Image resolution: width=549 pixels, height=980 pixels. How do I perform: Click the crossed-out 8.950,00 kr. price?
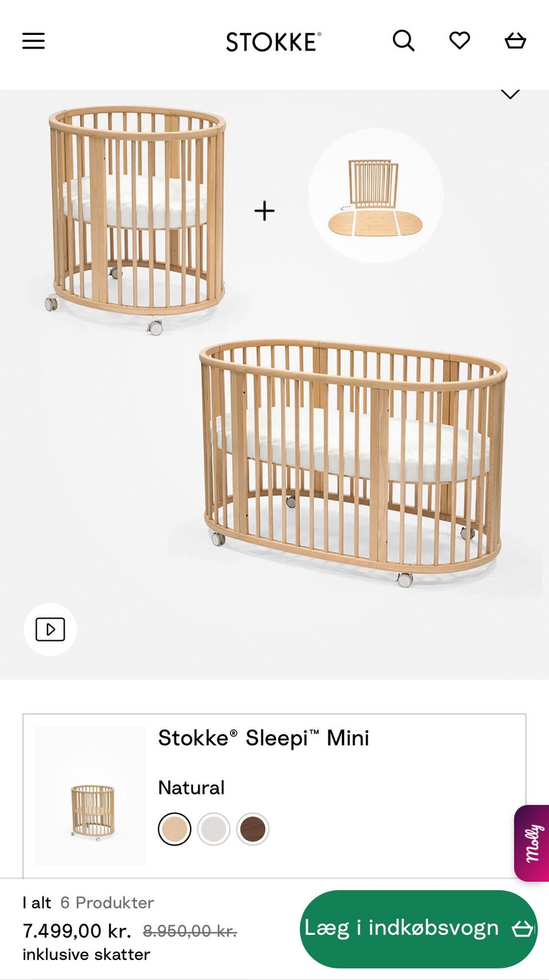click(x=190, y=931)
